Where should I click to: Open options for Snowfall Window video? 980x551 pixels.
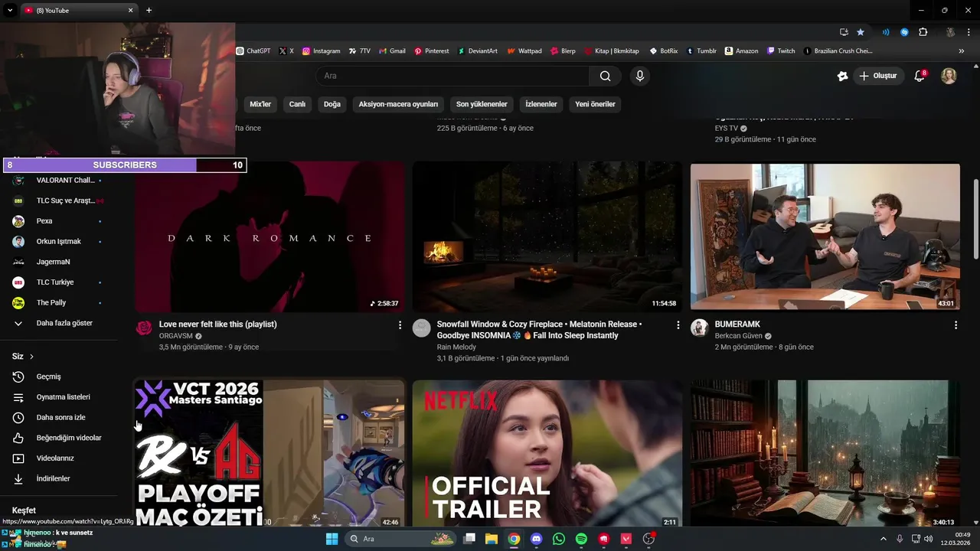pyautogui.click(x=678, y=325)
